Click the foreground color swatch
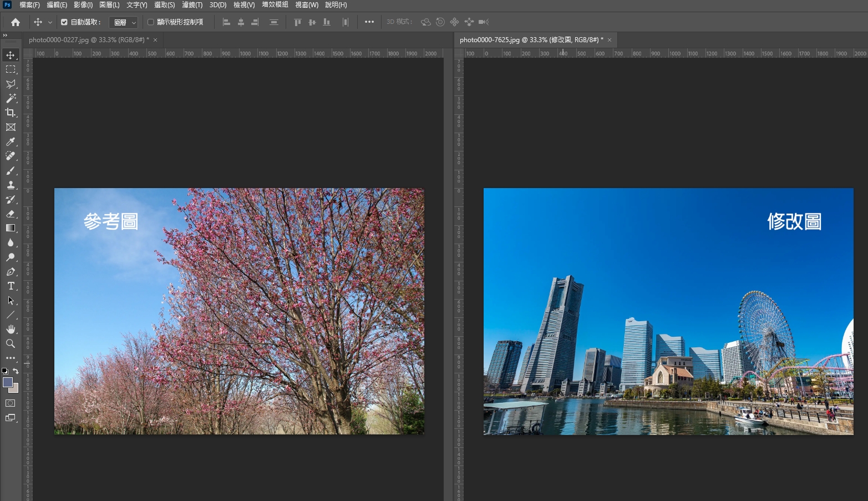The width and height of the screenshot is (868, 501). tap(7, 382)
